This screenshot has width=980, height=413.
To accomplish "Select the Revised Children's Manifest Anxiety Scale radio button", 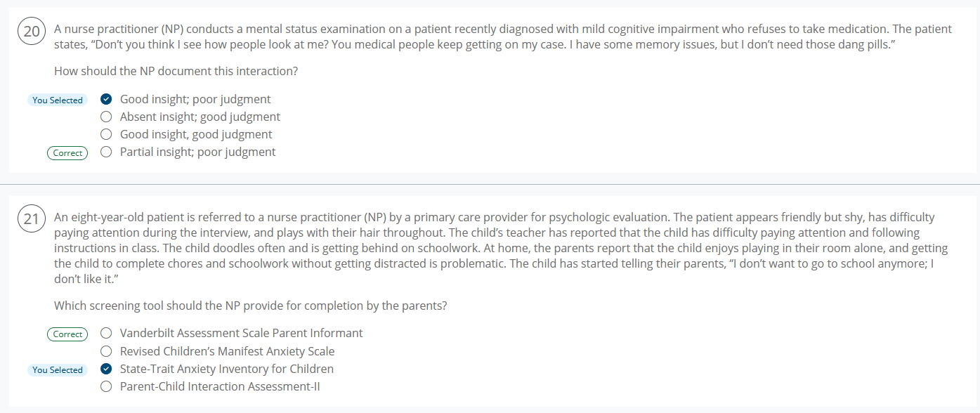I will [106, 351].
